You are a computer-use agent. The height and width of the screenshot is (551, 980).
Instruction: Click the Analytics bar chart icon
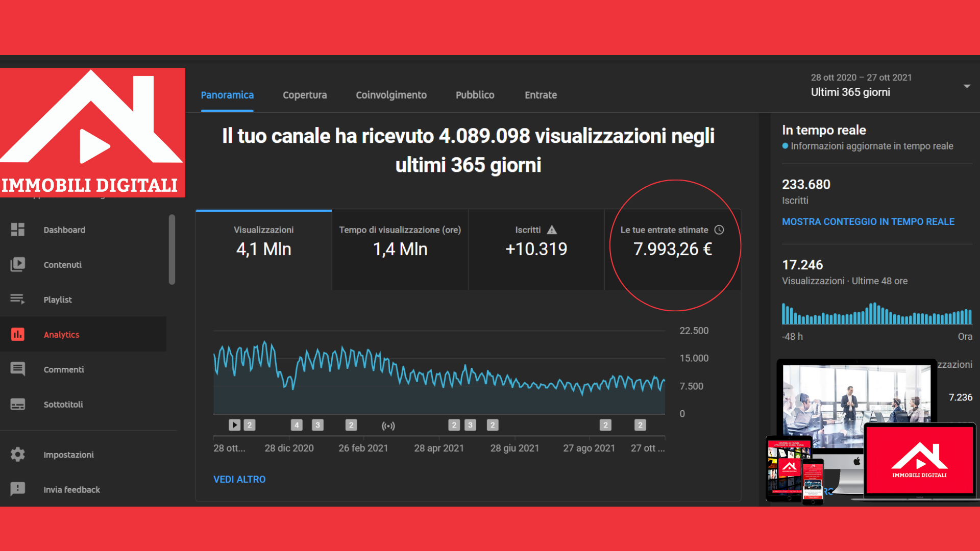click(x=18, y=334)
